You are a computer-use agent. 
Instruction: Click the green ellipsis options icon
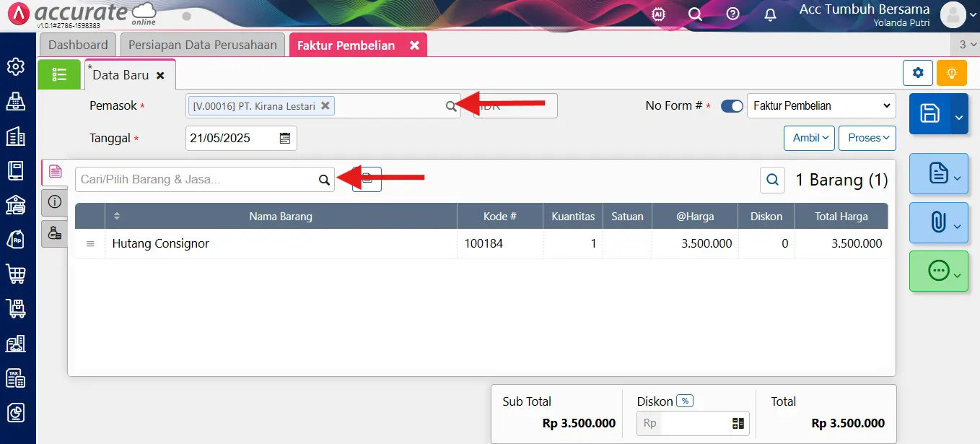(x=937, y=271)
